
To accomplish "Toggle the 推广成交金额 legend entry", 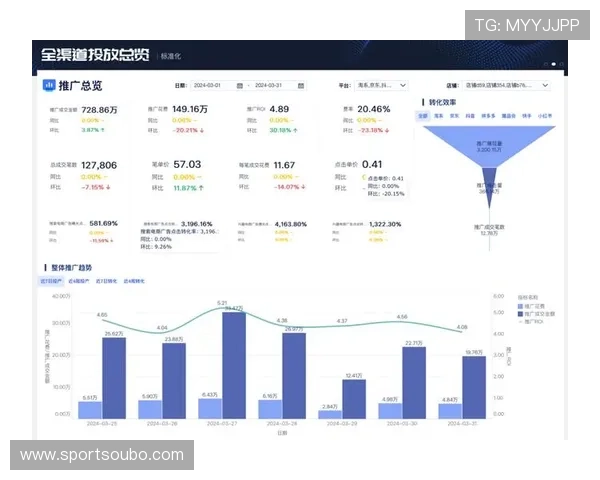I will tap(536, 314).
